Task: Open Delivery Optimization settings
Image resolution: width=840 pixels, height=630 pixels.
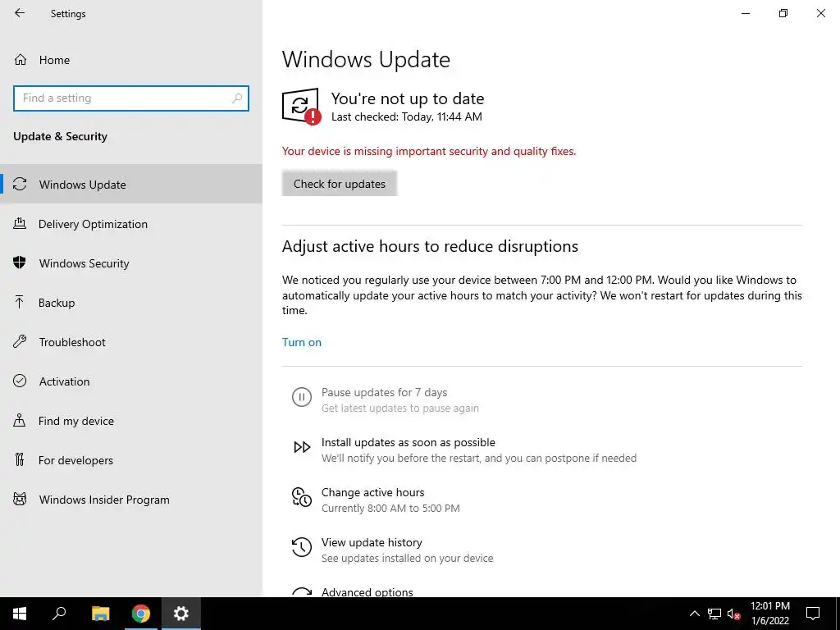Action: 131,224
